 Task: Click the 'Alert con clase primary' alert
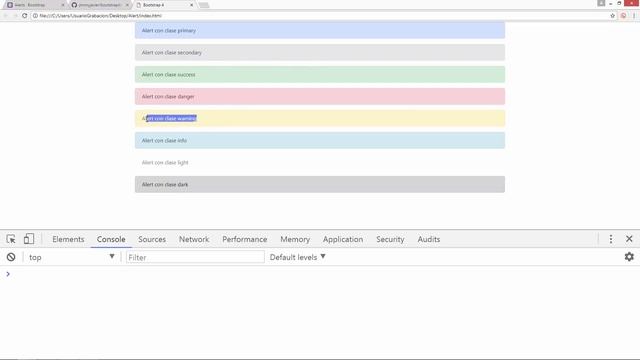[320, 31]
